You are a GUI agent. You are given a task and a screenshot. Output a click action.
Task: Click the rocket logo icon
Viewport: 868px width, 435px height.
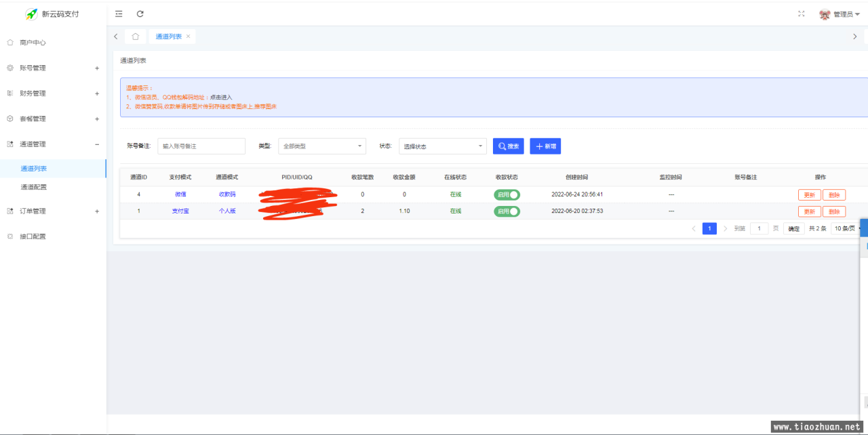pyautogui.click(x=31, y=14)
